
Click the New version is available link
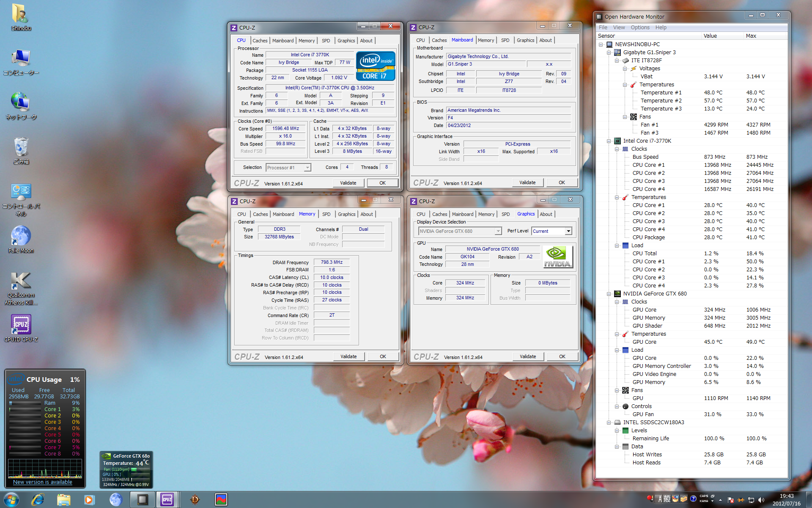coord(43,482)
